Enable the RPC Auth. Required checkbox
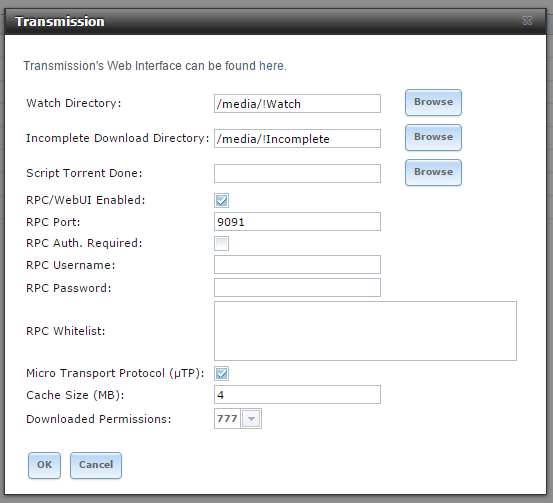553x503 pixels. click(221, 243)
